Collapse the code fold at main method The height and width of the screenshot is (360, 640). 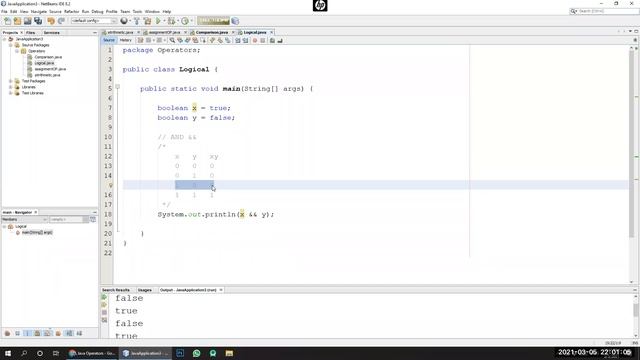(x=118, y=87)
